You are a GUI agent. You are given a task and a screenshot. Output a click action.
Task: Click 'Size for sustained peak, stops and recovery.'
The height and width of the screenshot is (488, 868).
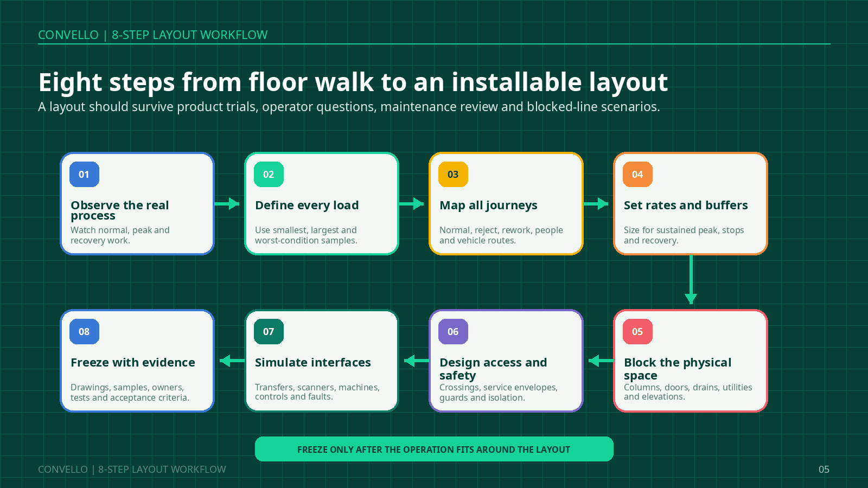coord(684,235)
